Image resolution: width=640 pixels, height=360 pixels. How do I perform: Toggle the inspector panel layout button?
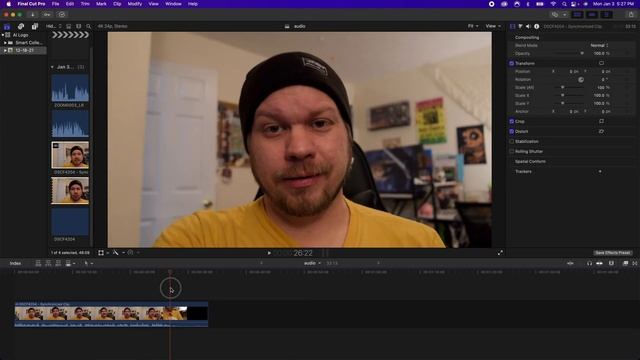click(607, 15)
